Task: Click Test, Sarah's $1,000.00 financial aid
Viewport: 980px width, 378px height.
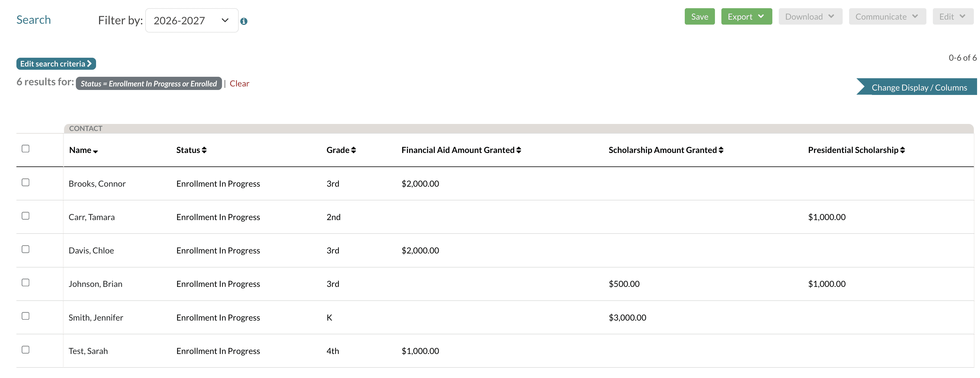Action: (x=420, y=351)
